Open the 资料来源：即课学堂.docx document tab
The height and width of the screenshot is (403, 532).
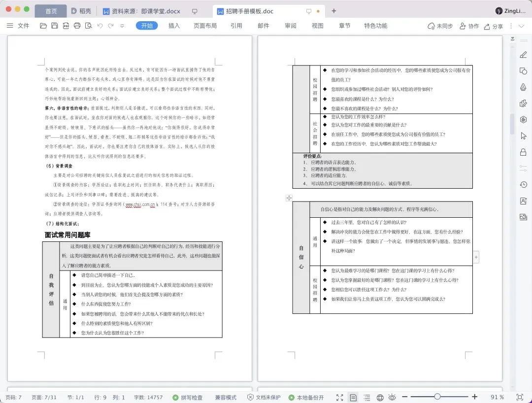click(x=146, y=11)
